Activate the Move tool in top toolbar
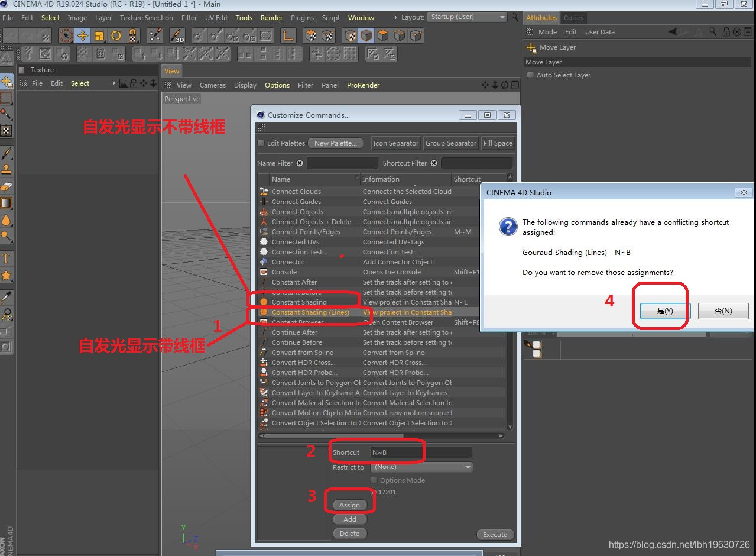756x556 pixels. (x=83, y=36)
